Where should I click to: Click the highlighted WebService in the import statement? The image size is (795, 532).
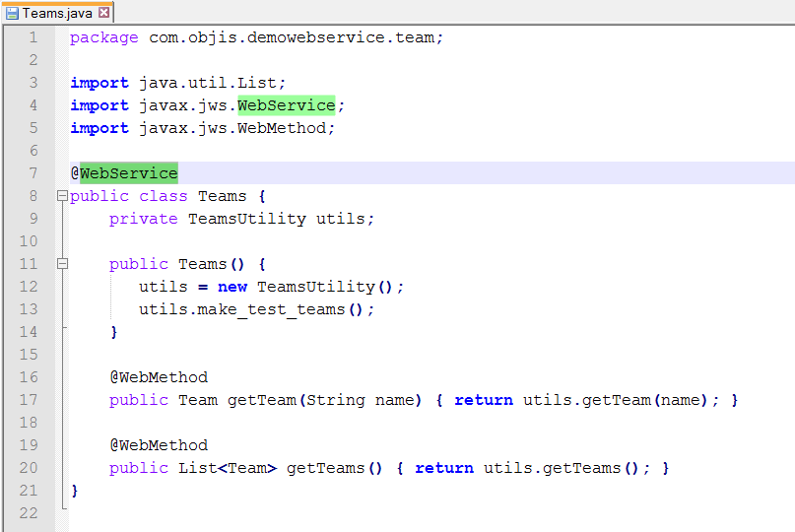[x=286, y=105]
